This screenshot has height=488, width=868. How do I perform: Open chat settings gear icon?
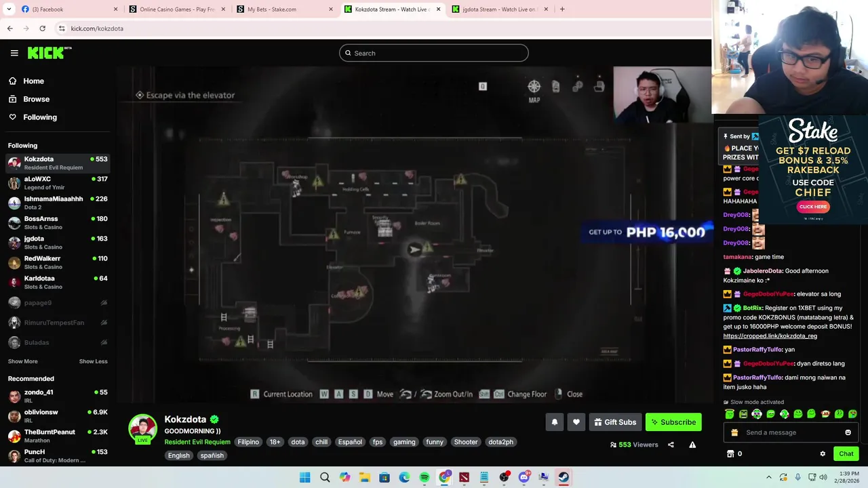coord(823,454)
